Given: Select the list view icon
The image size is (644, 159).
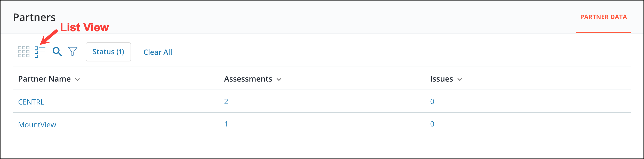Looking at the screenshot, I should [x=40, y=52].
